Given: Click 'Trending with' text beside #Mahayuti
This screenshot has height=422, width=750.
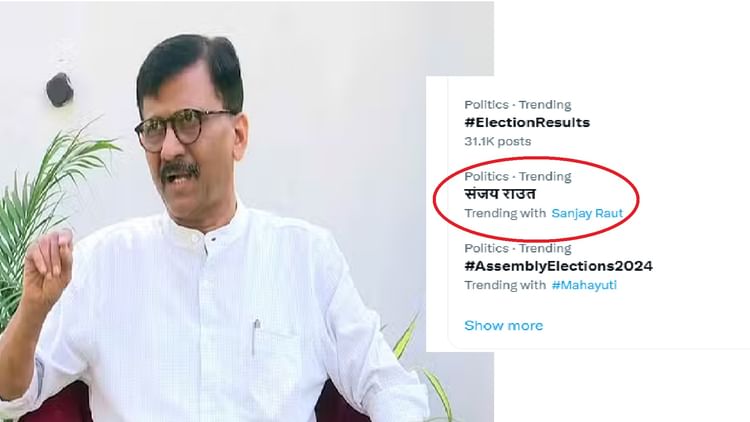Looking at the screenshot, I should point(505,285).
